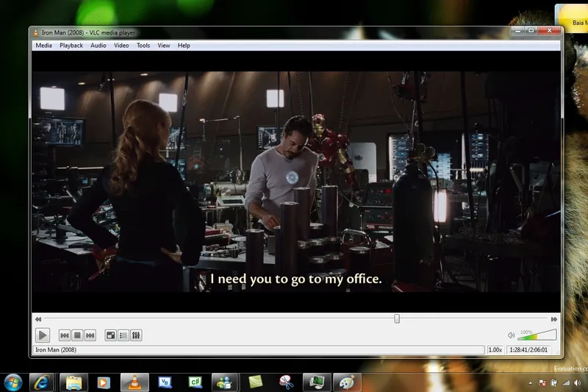
Task: Show hidden system tray icons arrow
Action: coord(530,383)
